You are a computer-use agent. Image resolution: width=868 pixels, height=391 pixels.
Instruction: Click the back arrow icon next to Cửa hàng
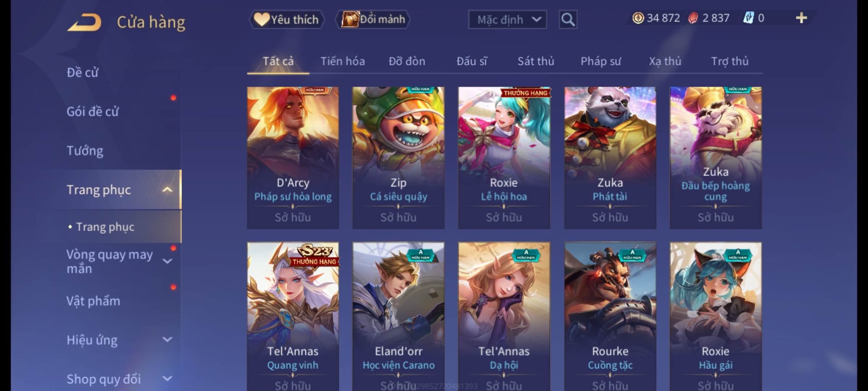84,22
